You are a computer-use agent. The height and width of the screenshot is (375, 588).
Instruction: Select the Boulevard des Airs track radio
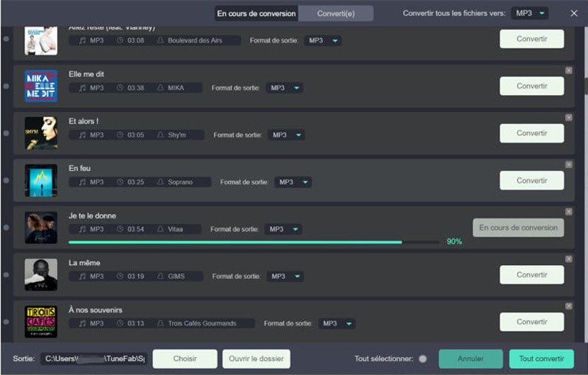click(x=6, y=39)
